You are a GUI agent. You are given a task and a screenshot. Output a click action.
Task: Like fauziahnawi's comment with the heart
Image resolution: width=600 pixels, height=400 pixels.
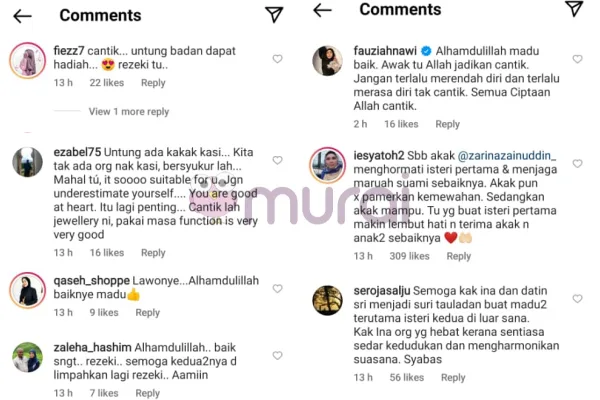pyautogui.click(x=577, y=59)
